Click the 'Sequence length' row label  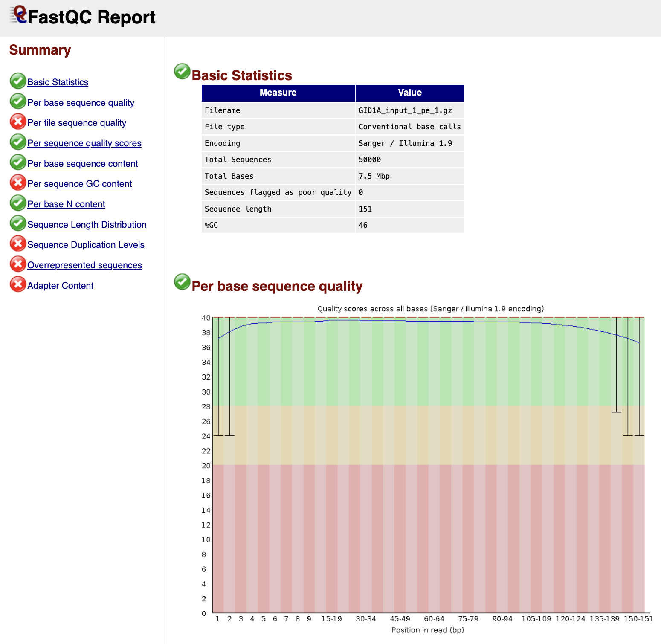click(238, 209)
